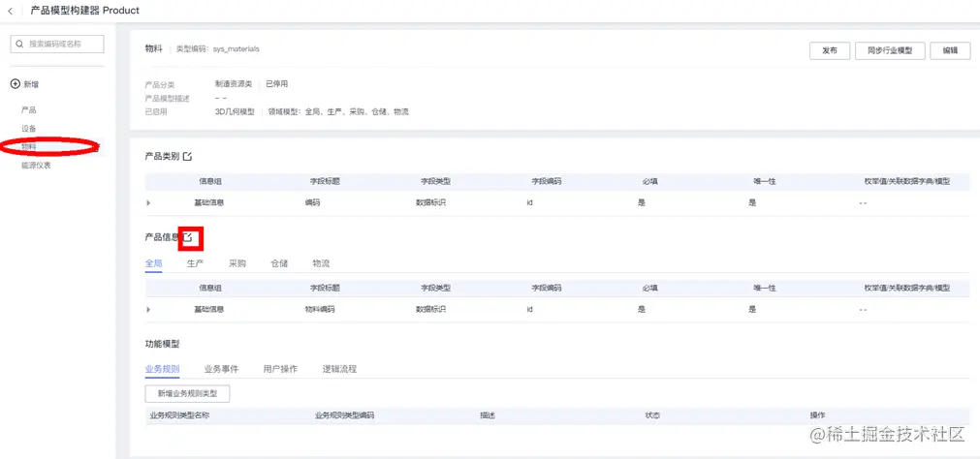Screen dimensions: 980x459
Task: Click the 编辑 button at top right
Action: (950, 50)
